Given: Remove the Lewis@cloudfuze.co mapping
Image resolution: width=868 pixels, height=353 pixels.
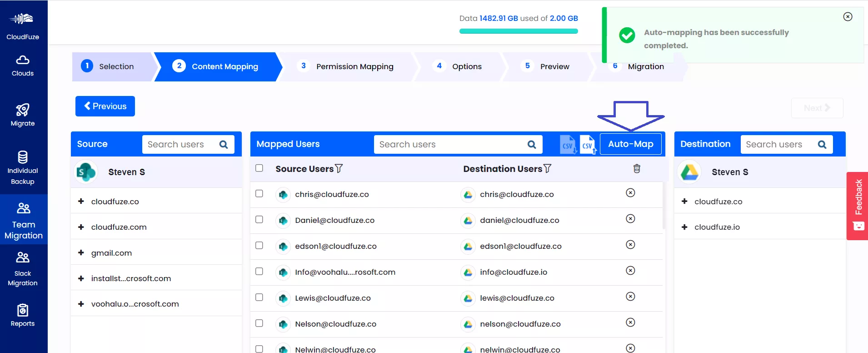Looking at the screenshot, I should click(630, 297).
